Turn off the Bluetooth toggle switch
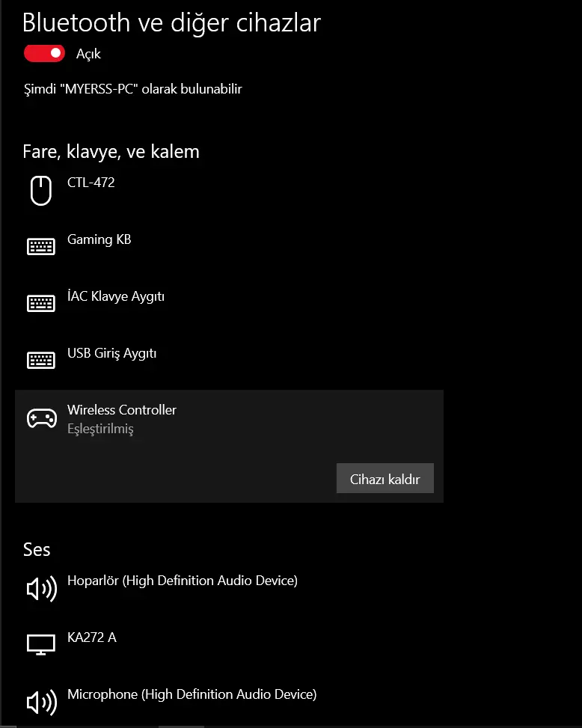The width and height of the screenshot is (582, 728). point(44,53)
